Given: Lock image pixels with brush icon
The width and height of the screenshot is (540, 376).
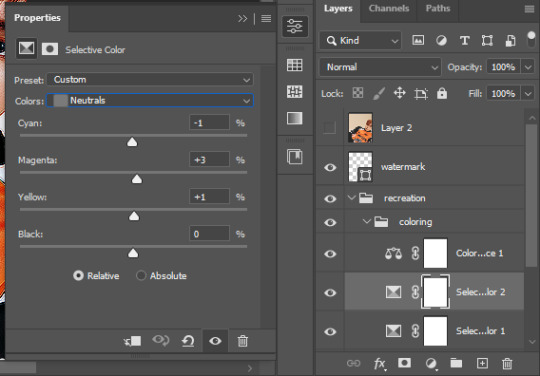Looking at the screenshot, I should coord(379,93).
